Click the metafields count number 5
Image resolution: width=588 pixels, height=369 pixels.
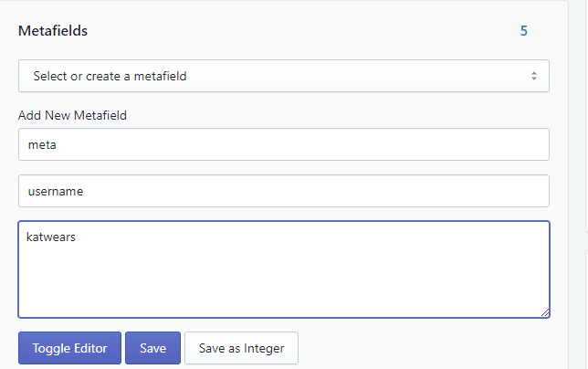pyautogui.click(x=524, y=31)
